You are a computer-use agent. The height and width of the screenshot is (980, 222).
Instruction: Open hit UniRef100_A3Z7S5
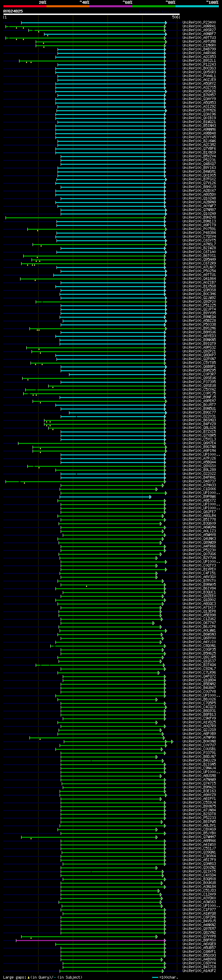click(199, 88)
